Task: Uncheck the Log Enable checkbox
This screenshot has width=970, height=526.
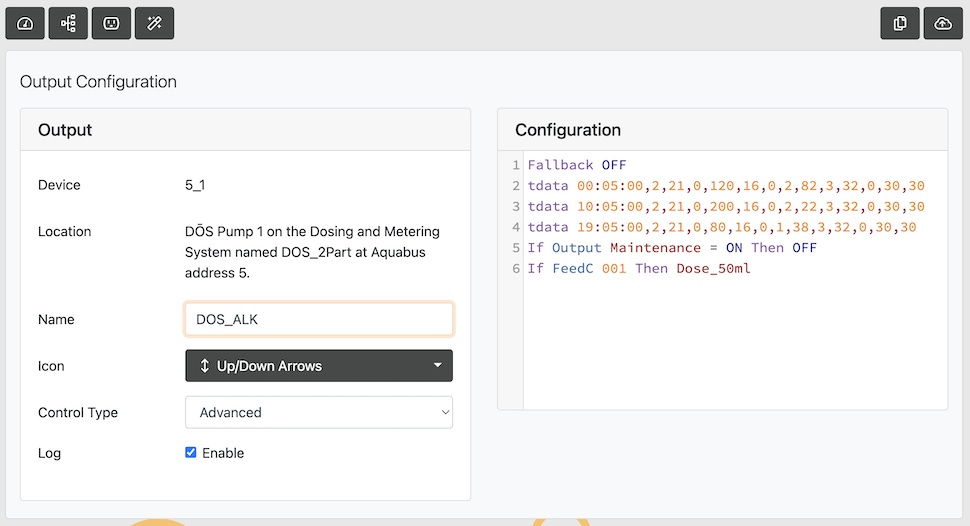Action: (191, 453)
